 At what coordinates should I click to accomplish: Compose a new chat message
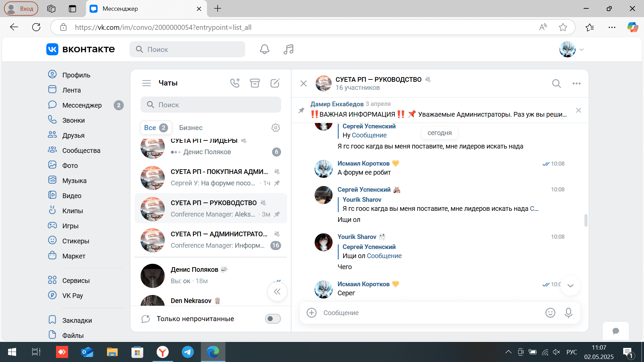tap(275, 83)
